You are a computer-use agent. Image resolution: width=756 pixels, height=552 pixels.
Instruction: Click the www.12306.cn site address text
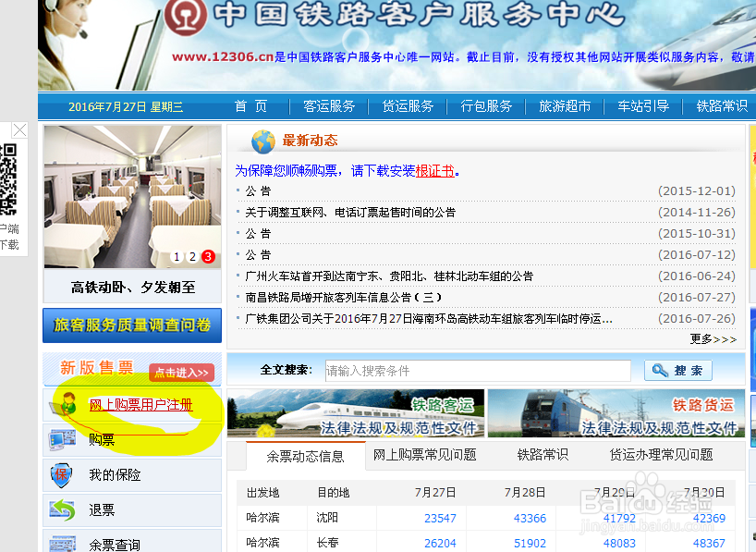223,57
